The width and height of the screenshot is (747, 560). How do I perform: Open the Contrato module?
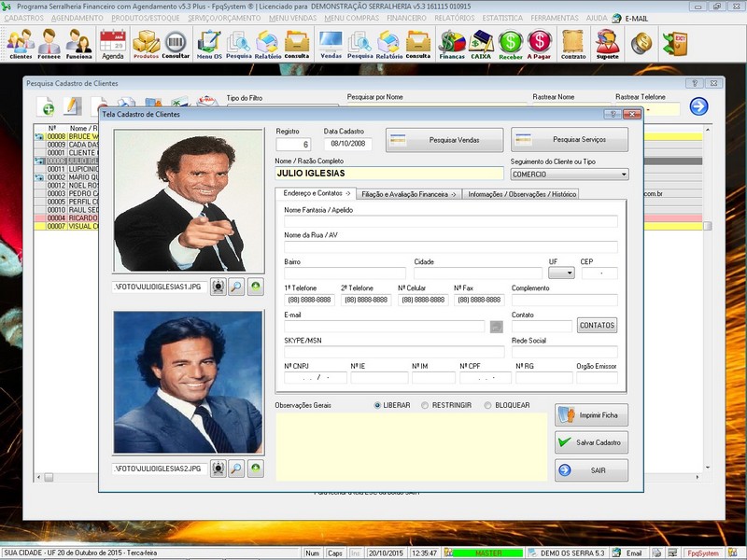tap(573, 42)
